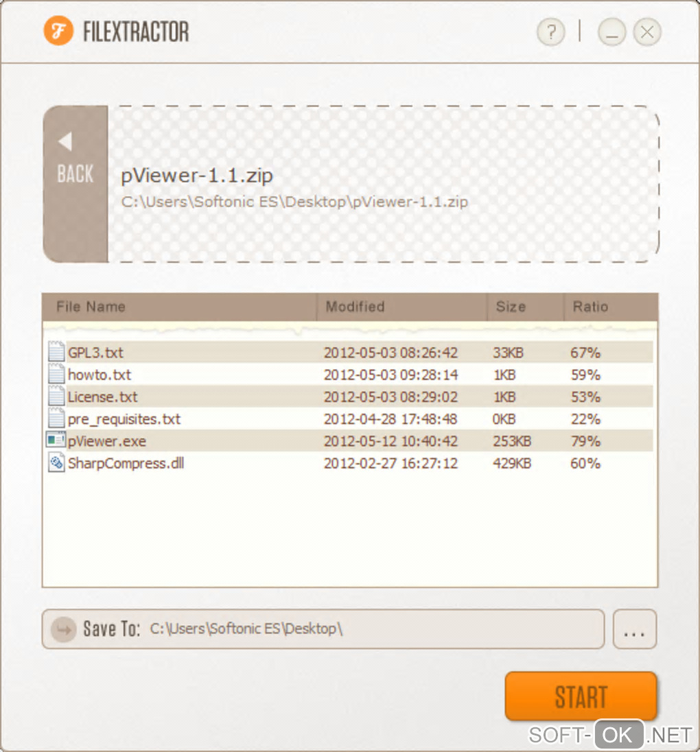700x752 pixels.
Task: Click the pre_requisites.txt file icon
Action: click(56, 419)
